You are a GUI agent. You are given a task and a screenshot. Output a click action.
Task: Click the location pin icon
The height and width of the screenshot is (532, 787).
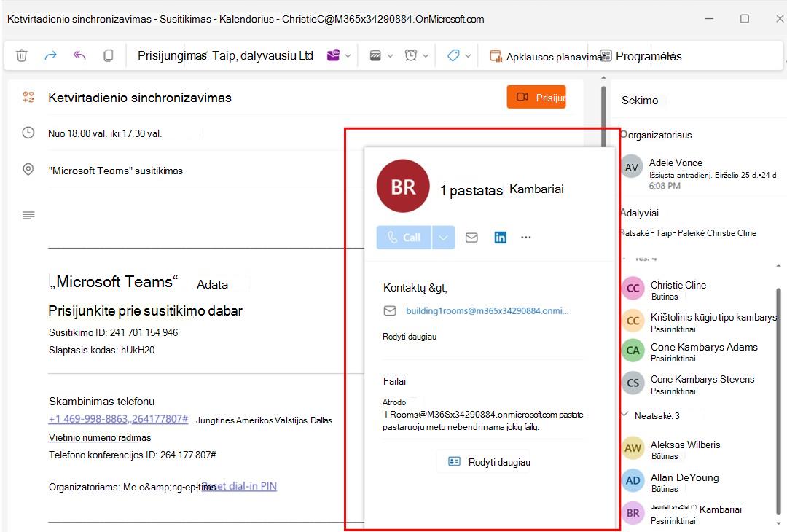coord(28,170)
